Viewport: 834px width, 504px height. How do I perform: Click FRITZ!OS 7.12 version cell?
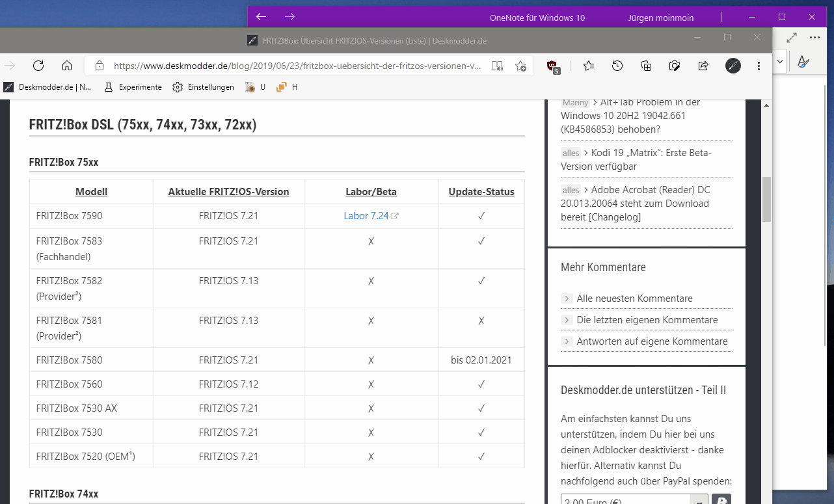pyautogui.click(x=229, y=384)
